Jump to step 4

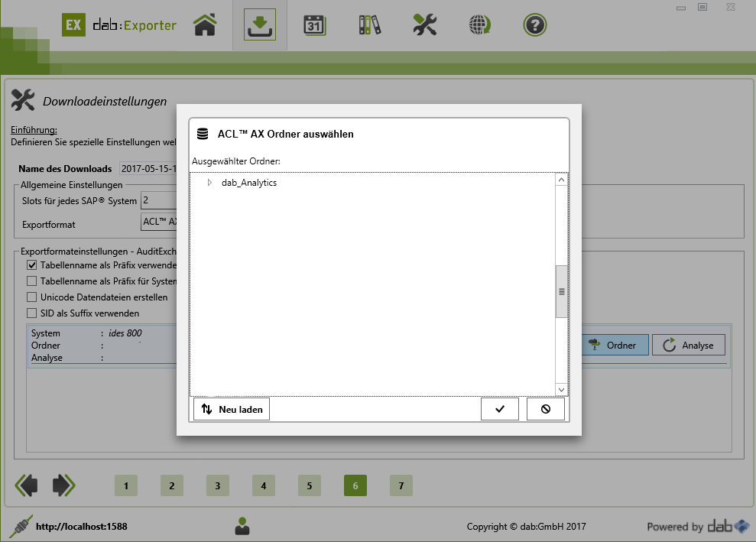coord(263,485)
